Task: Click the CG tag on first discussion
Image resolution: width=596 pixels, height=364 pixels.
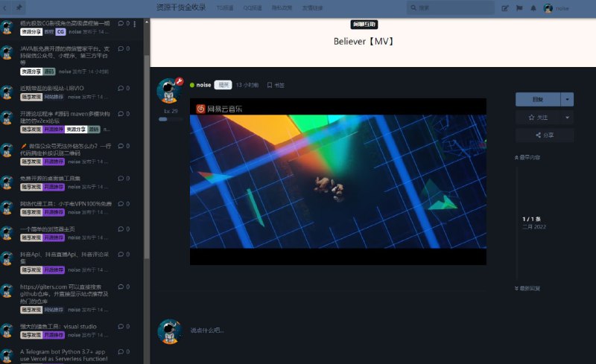Action: pyautogui.click(x=61, y=32)
